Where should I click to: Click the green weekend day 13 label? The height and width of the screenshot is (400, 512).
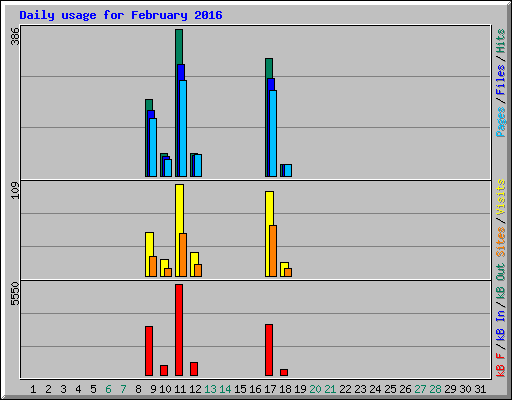(210, 389)
